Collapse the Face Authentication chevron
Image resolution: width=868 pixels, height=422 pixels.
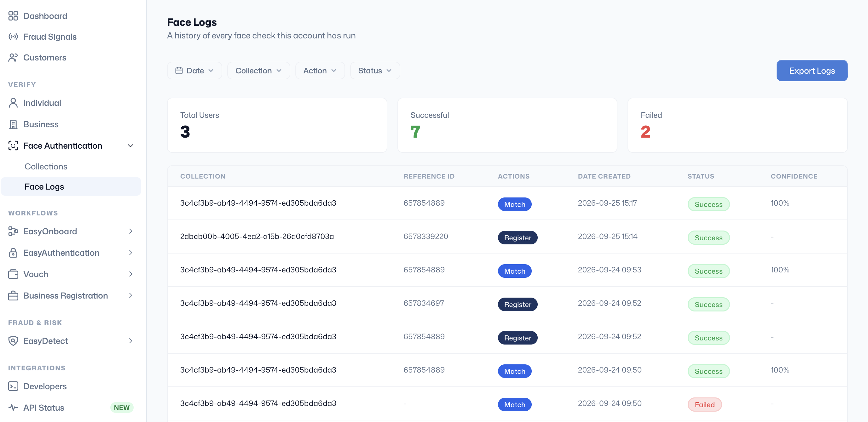[130, 145]
